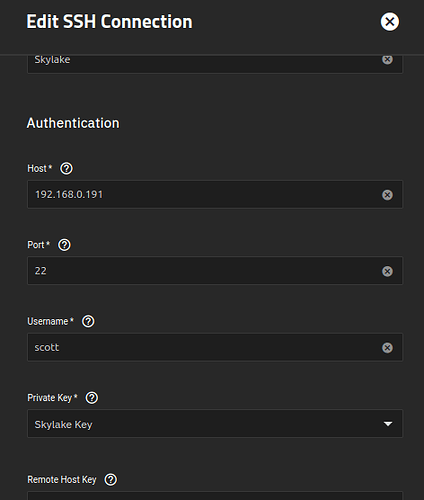Show help for Private Key
This screenshot has height=500, width=424.
pyautogui.click(x=92, y=398)
